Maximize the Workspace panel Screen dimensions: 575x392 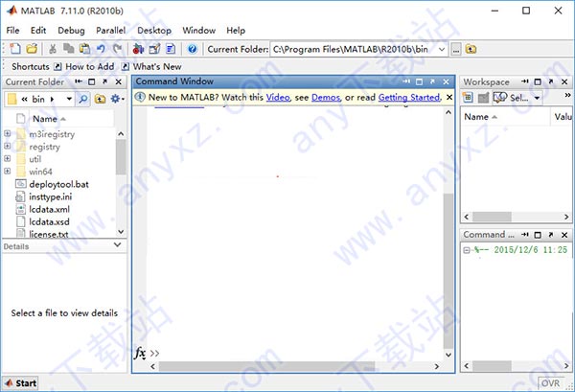tap(538, 82)
